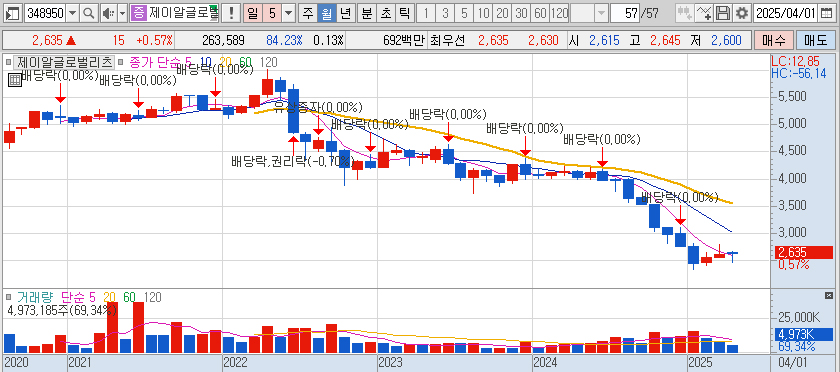Click the speaker sound alert icon
The image size is (840, 372).
[108, 13]
